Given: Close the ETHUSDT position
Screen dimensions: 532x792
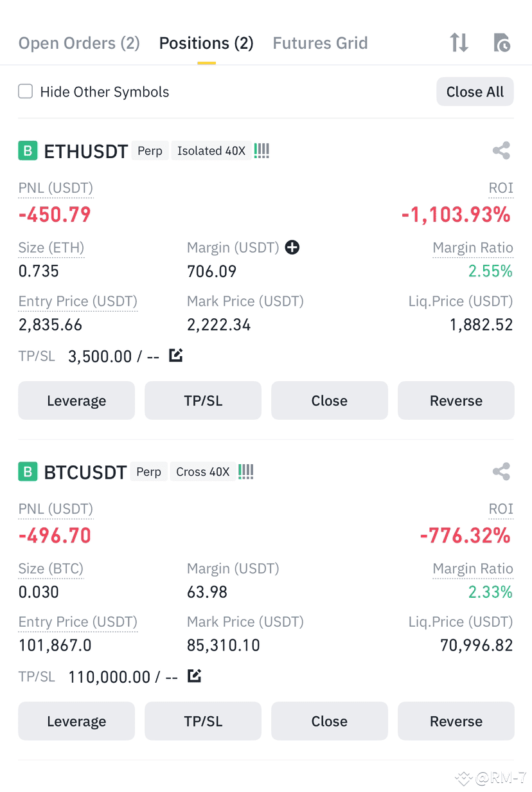Looking at the screenshot, I should click(x=330, y=401).
